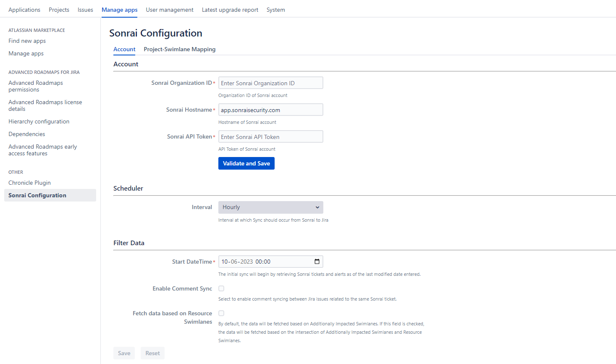Image resolution: width=616 pixels, height=364 pixels.
Task: Switch to Project-Swimlane Mapping tab
Action: [x=180, y=49]
